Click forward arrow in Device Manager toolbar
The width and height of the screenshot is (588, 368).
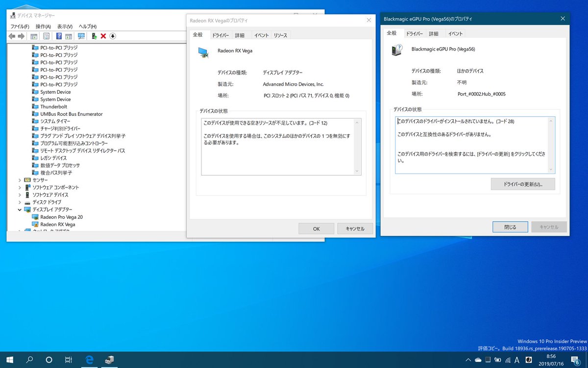(21, 36)
